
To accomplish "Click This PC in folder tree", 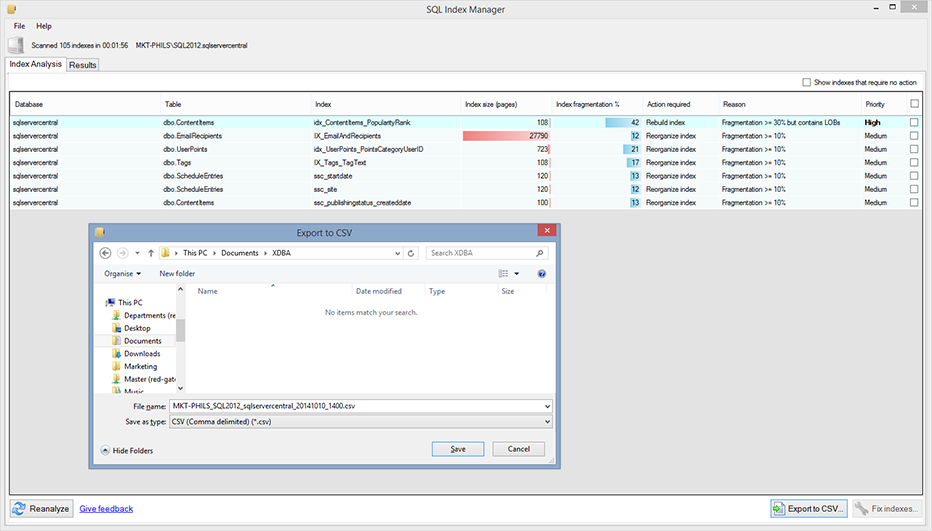I will pos(124,303).
